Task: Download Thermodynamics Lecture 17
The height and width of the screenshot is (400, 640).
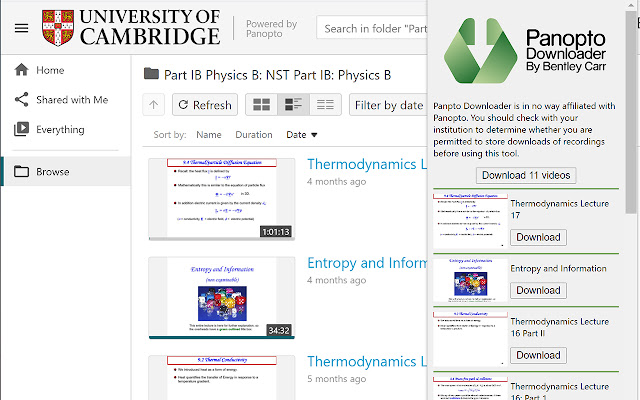Action: [538, 237]
